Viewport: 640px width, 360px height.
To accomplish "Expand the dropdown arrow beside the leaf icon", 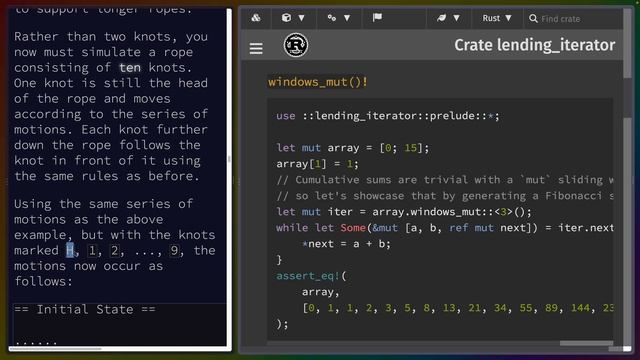I will point(456,18).
